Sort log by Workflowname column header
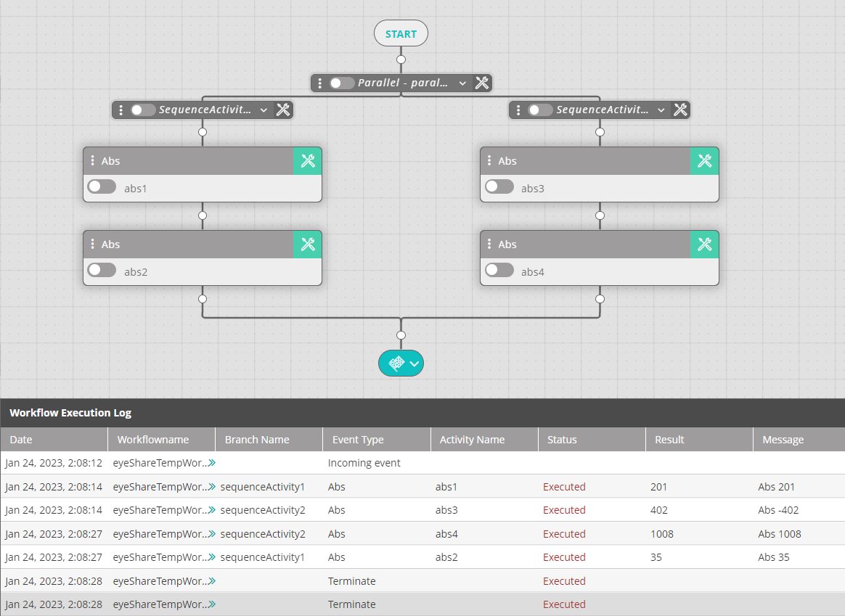The width and height of the screenshot is (845, 616). [x=162, y=440]
